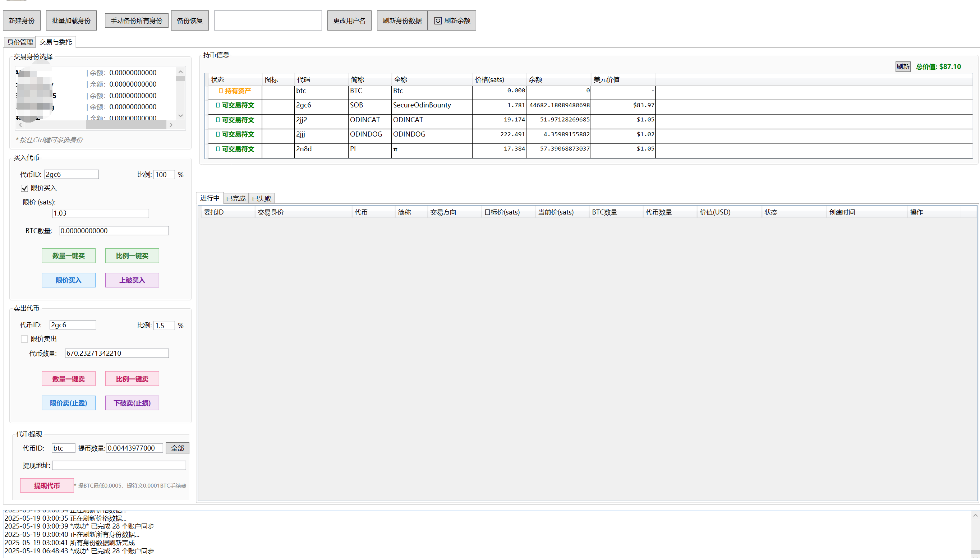
Task: Click the 价格(sats) column header
Action: [499, 80]
